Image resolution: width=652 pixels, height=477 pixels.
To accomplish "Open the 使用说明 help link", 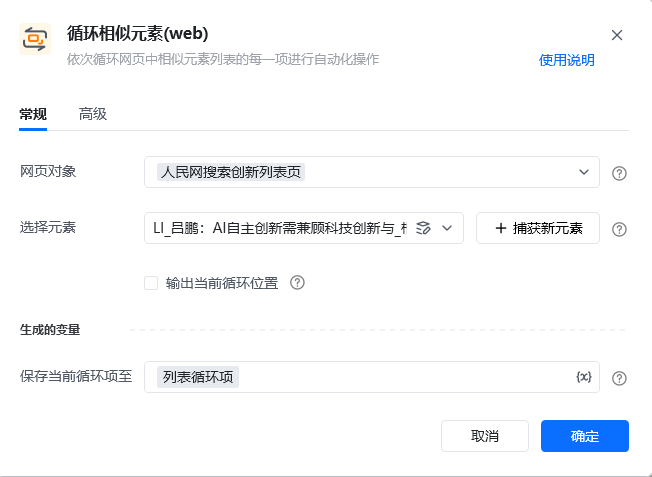I will point(566,60).
